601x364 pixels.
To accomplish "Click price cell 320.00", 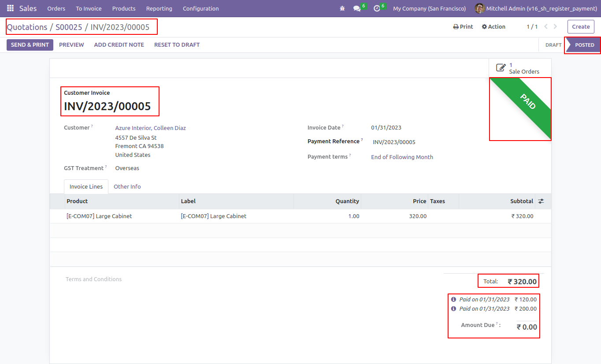I will tap(394, 216).
